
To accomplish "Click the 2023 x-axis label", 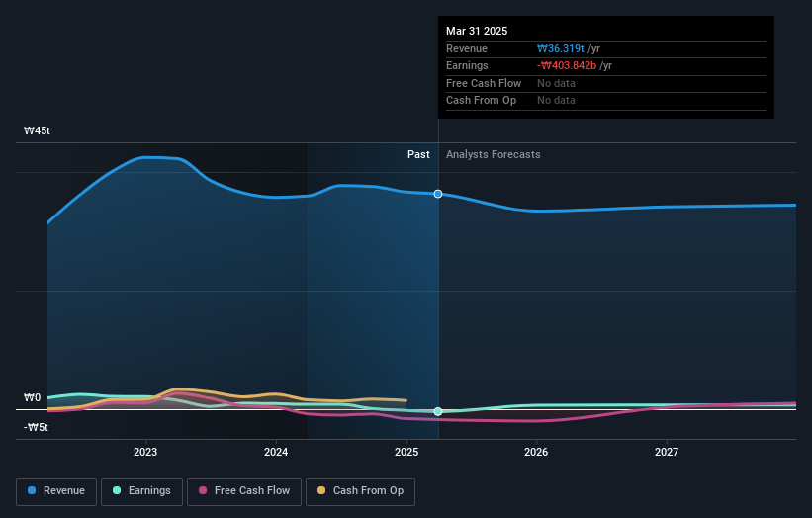I will click(x=145, y=452).
